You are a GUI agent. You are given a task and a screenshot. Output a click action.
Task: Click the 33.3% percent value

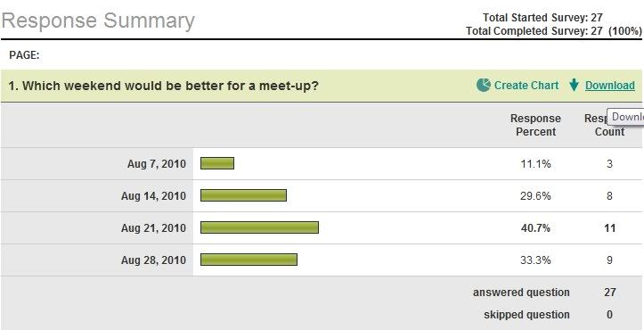click(535, 260)
